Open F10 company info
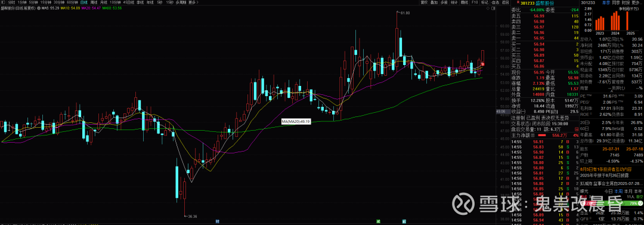Image resolution: width=644 pixels, height=225 pixels. tap(475, 2)
